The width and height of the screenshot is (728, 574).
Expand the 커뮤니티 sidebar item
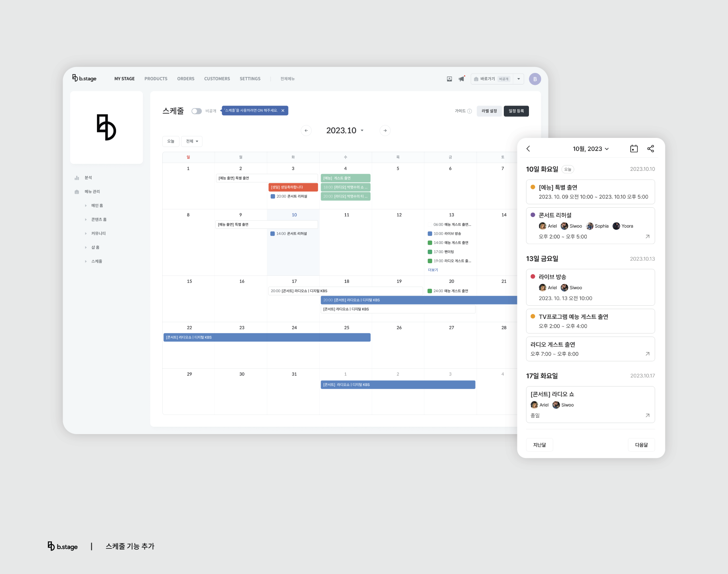click(x=86, y=234)
